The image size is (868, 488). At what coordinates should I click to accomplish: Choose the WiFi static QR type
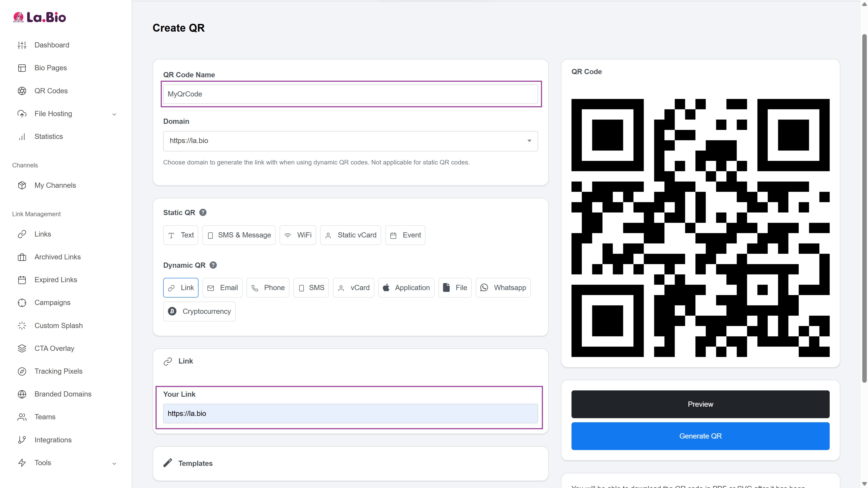click(297, 235)
